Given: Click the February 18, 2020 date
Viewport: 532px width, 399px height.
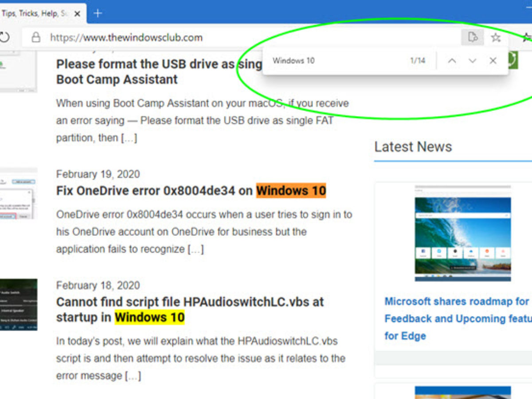Looking at the screenshot, I should tap(98, 286).
